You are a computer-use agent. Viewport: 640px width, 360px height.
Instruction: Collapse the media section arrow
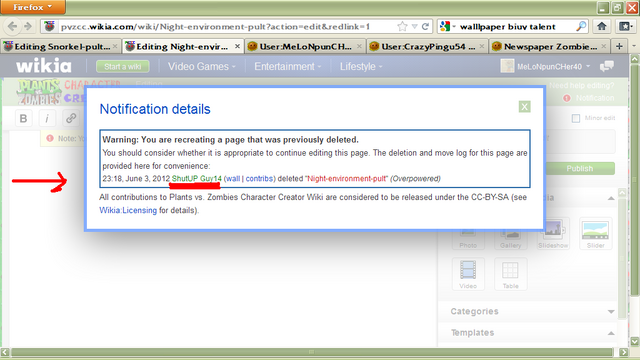[611, 198]
